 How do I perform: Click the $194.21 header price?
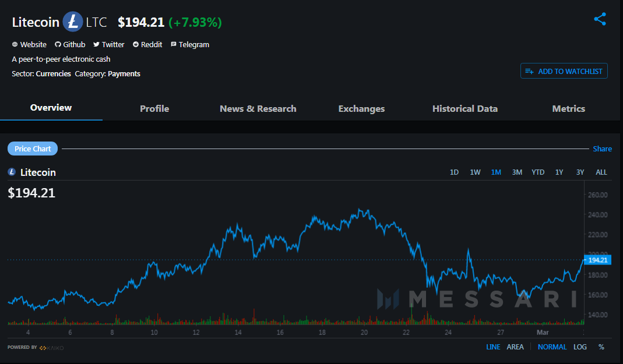coord(141,22)
